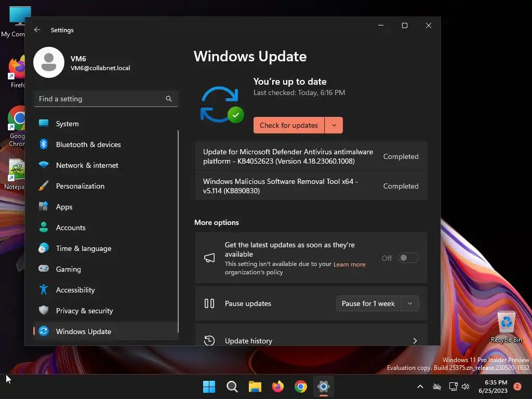
Task: Click the Apps icon in the sidebar
Action: (44, 206)
